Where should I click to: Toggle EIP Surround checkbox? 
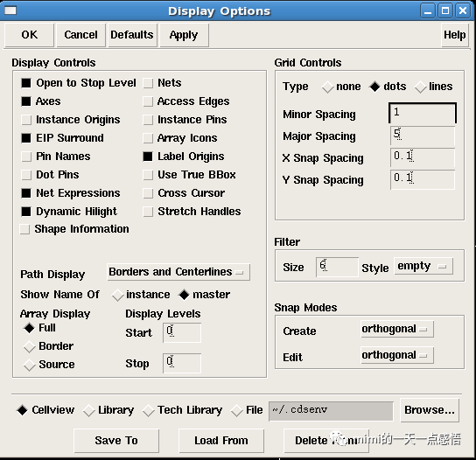point(26,138)
